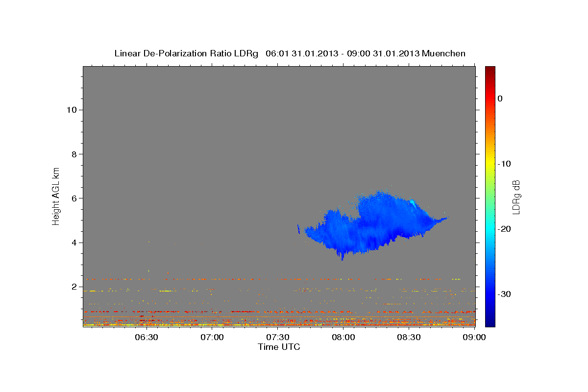Click the 07:00 time tick label

pyautogui.click(x=212, y=337)
